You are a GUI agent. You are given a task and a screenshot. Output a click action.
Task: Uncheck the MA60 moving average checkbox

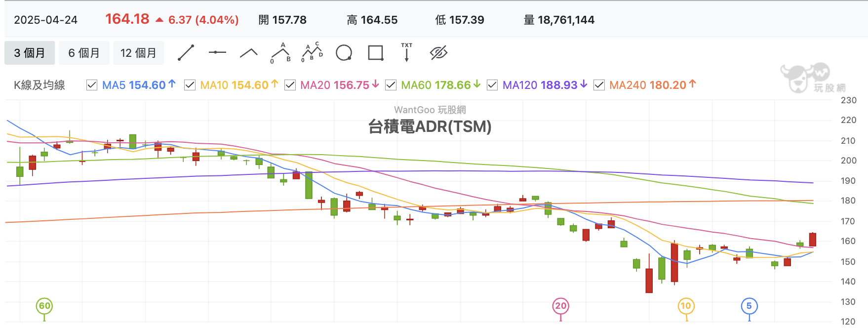click(391, 85)
